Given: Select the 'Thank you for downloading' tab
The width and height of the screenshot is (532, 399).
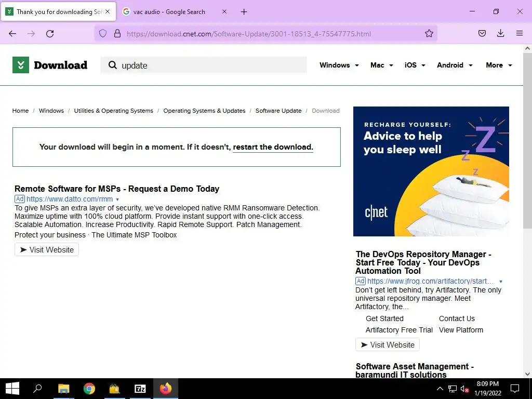Looking at the screenshot, I should point(58,12).
